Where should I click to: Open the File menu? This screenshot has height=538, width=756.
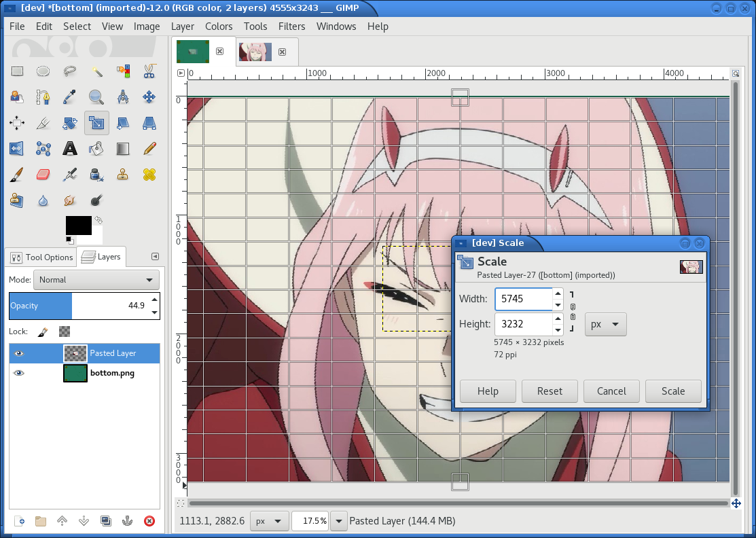(17, 26)
